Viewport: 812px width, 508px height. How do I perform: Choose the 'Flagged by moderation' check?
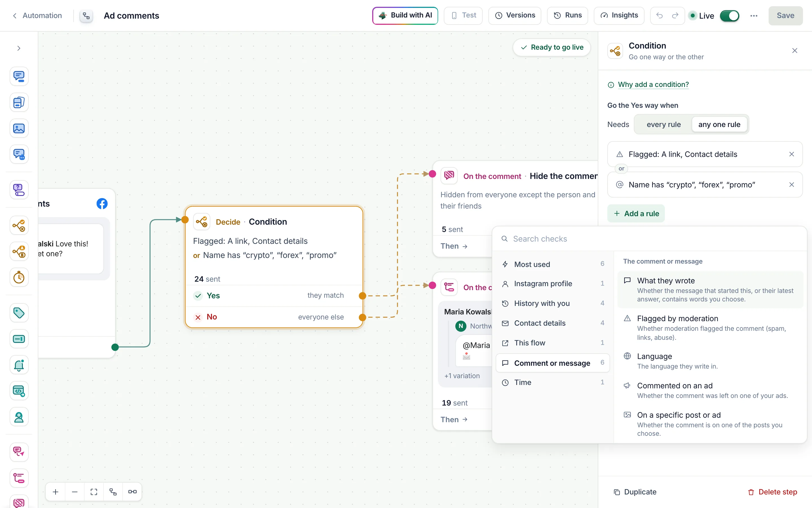point(710,328)
